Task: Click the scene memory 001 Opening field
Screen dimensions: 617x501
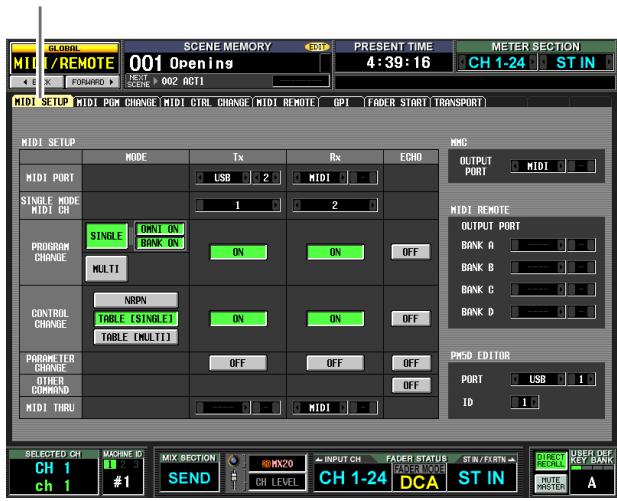Action: click(227, 63)
